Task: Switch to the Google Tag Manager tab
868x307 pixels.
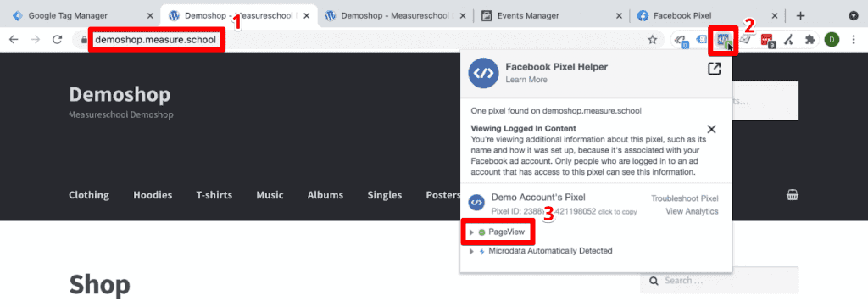Action: (77, 15)
